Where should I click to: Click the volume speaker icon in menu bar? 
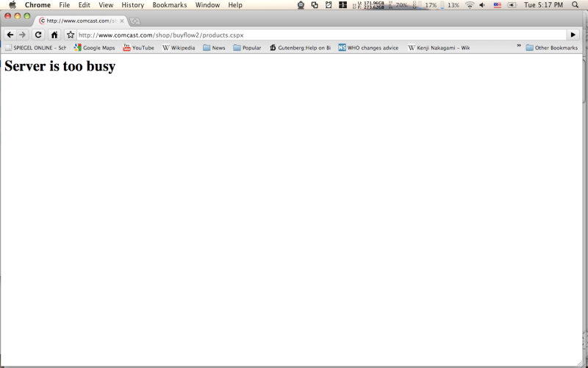482,5
